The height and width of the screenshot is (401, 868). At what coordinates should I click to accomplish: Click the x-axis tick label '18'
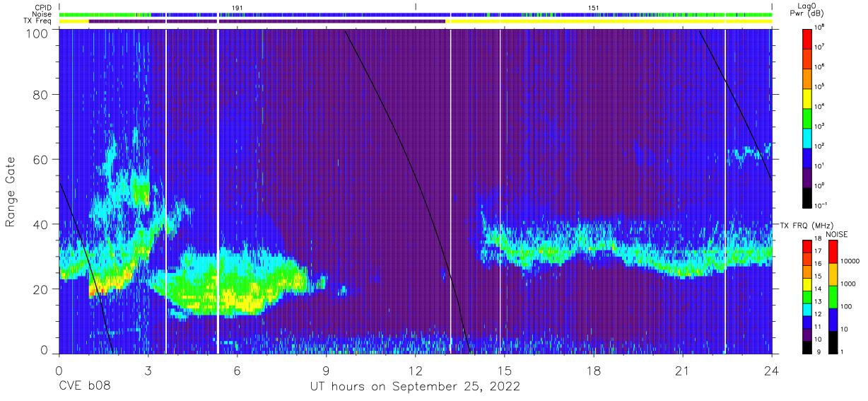point(594,371)
